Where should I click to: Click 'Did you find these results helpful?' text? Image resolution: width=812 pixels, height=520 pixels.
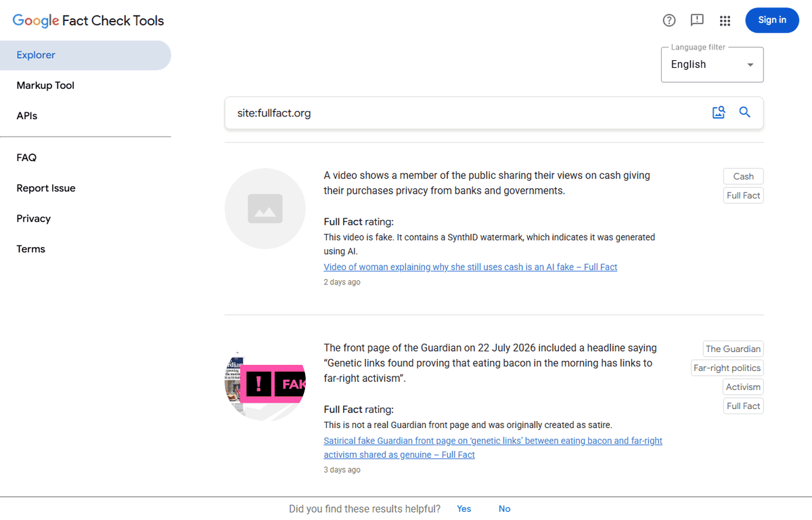click(x=365, y=508)
